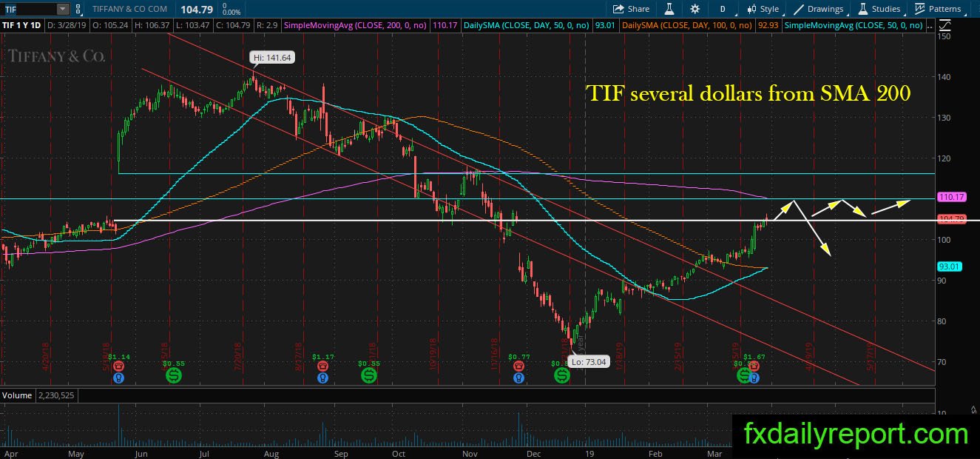This screenshot has width=980, height=459.
Task: Click the DailySMA (CLOSE, DAY, 100, 0, no) label
Action: (686, 25)
